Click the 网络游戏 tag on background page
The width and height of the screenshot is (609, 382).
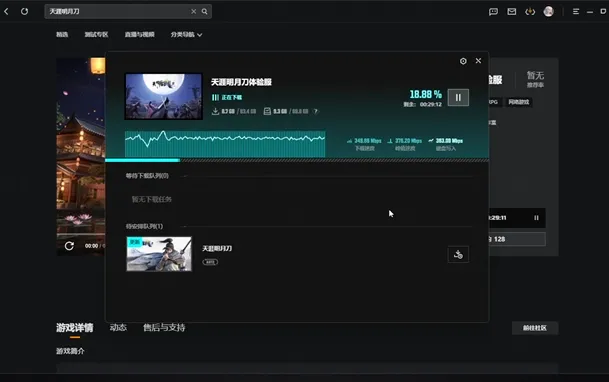(x=519, y=102)
